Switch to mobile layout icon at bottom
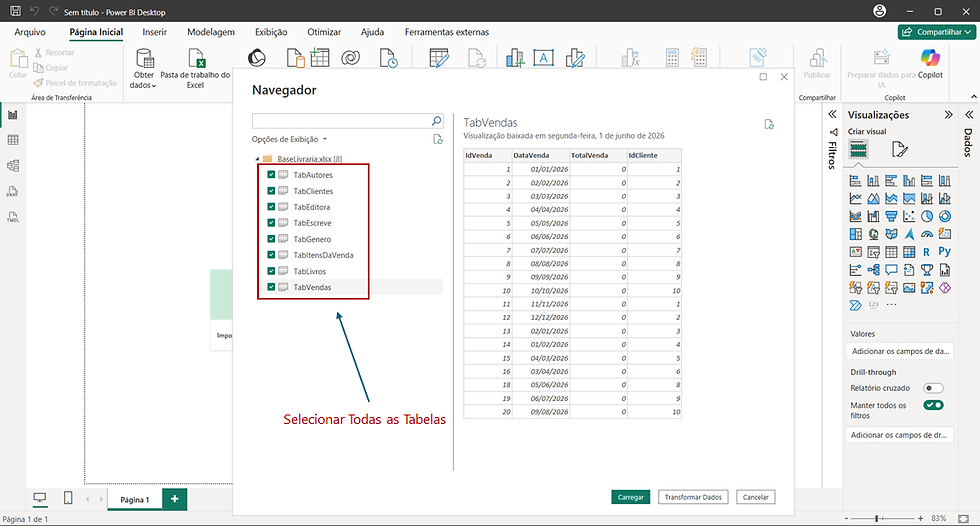 (68, 498)
